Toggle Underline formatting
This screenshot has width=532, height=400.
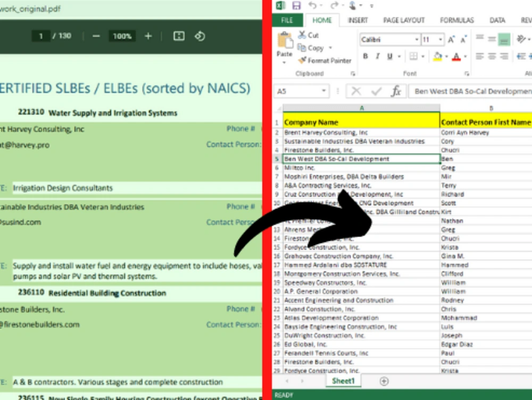click(390, 56)
